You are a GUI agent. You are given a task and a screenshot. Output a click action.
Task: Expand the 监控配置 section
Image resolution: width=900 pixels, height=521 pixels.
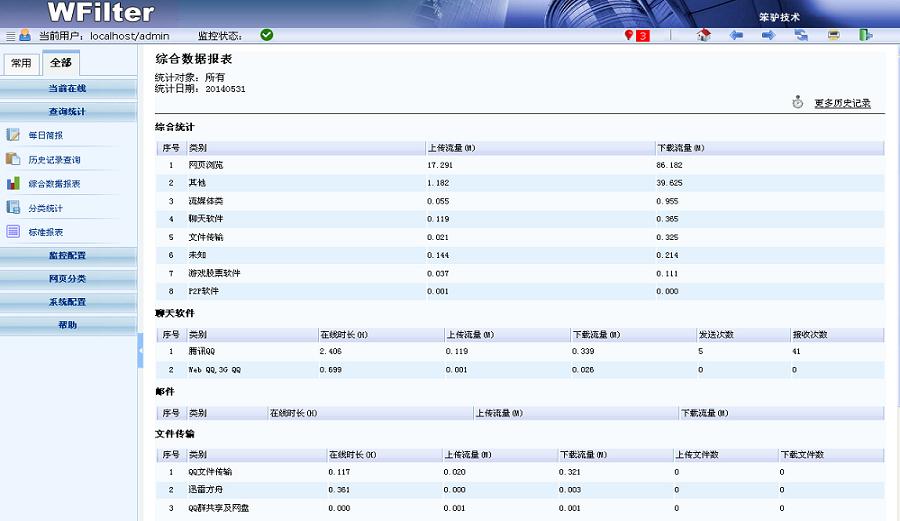coord(68,255)
